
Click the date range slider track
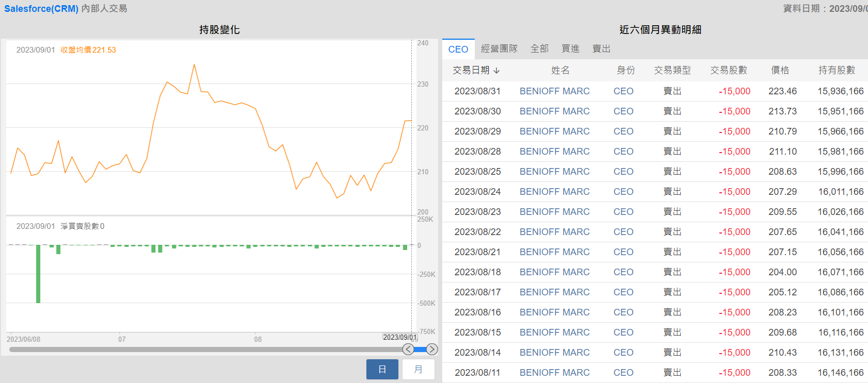pos(206,349)
